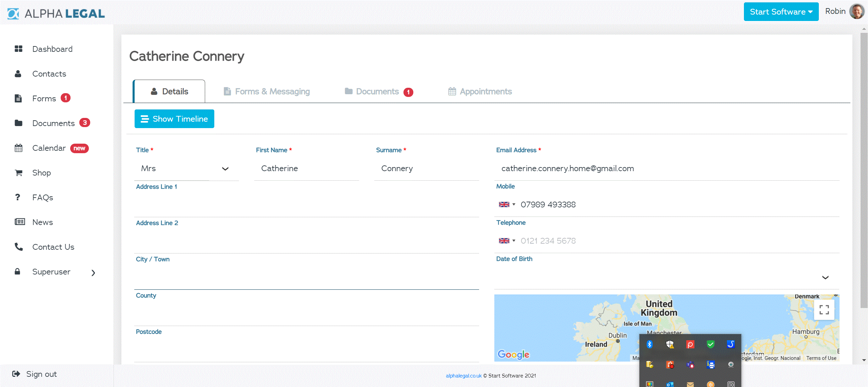Expand the Superuser sidebar section
Image resolution: width=868 pixels, height=387 pixels.
click(94, 272)
